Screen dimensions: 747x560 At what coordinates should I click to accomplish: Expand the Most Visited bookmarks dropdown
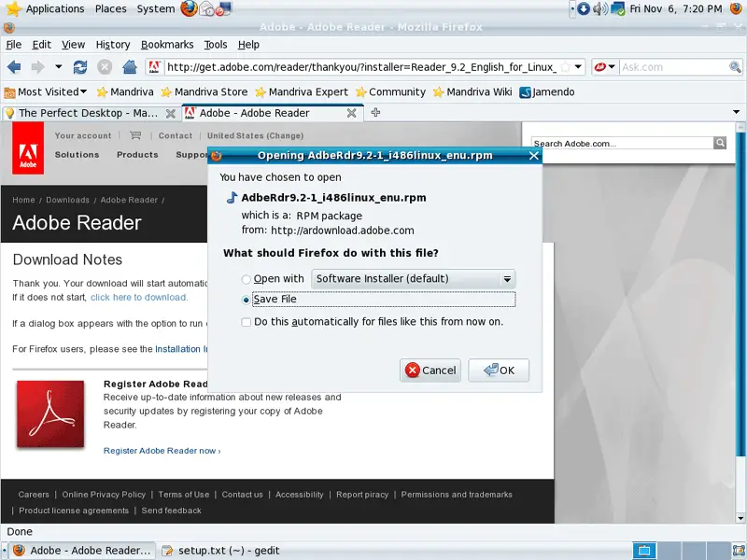pyautogui.click(x=84, y=91)
